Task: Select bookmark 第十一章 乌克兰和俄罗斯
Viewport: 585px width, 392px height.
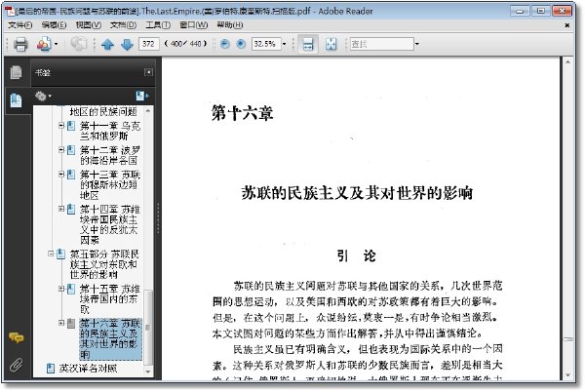Action: click(110, 131)
